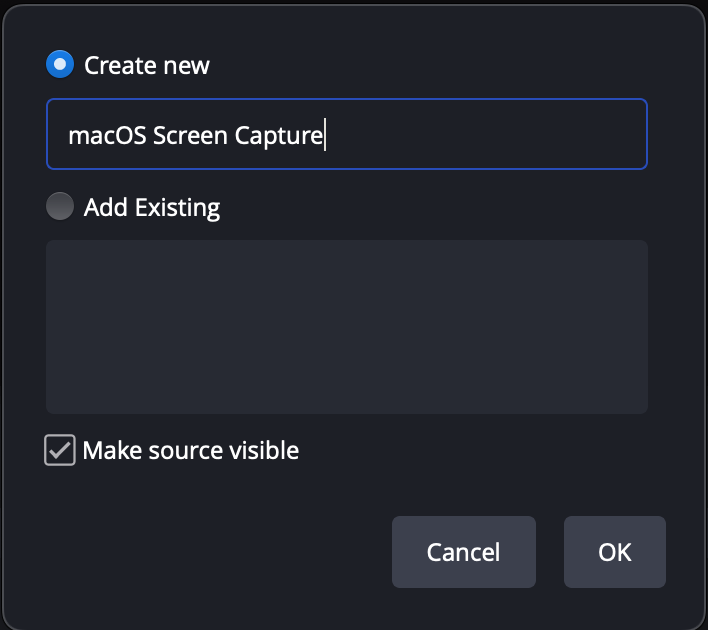Place cursor after the word Capture
The height and width of the screenshot is (630, 708).
(325, 135)
